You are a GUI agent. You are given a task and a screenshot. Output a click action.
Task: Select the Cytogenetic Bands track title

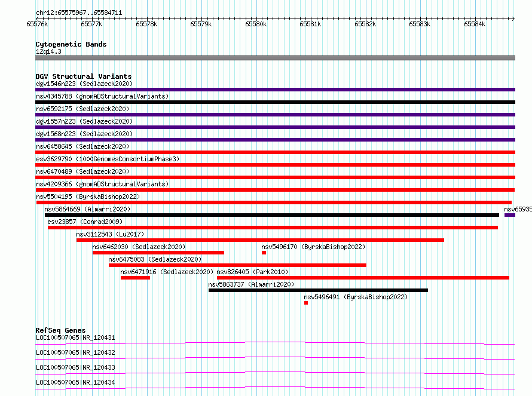tap(71, 44)
